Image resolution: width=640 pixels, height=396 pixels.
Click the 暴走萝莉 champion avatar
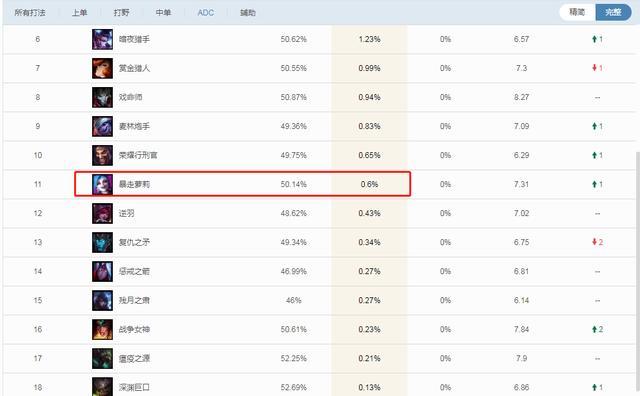coord(102,184)
